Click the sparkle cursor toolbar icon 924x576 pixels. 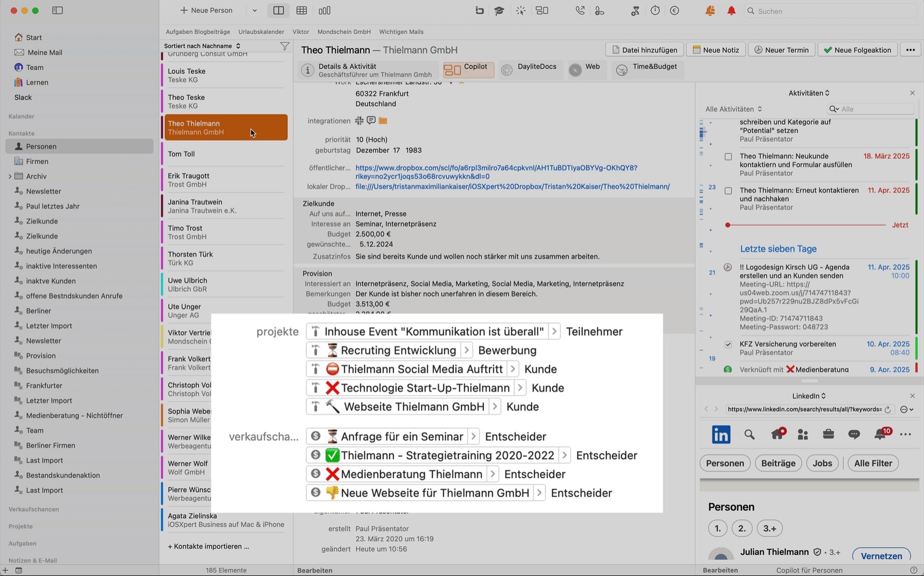520,11
